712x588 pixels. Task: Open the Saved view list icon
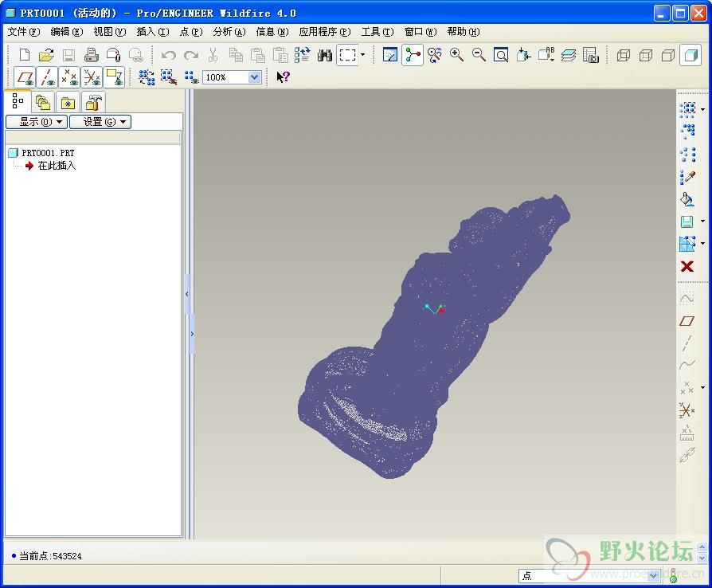point(546,55)
